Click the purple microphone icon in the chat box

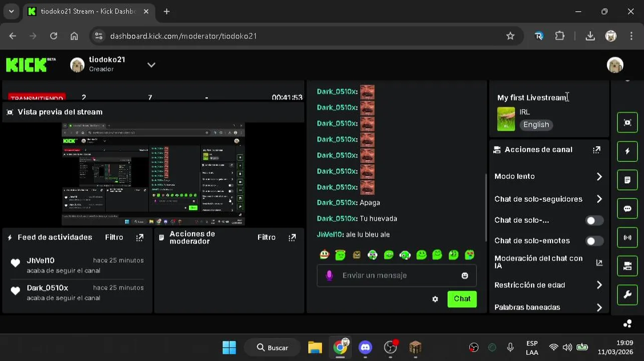(329, 275)
